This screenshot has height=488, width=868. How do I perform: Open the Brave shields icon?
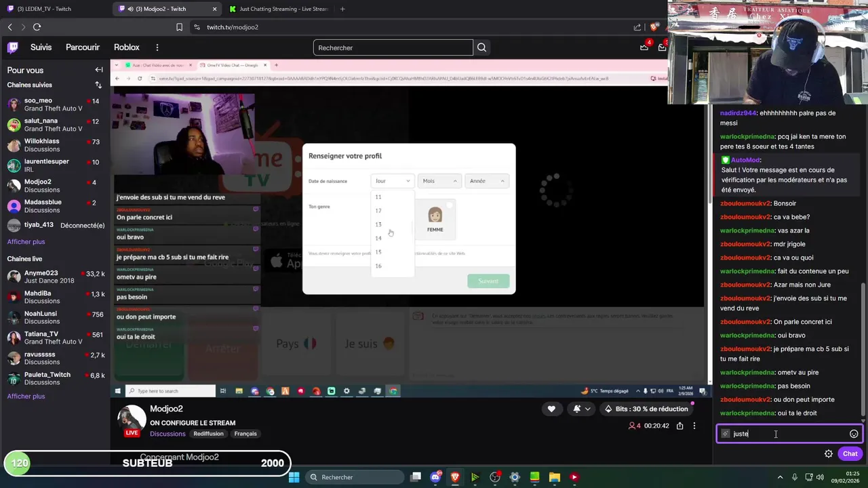tap(654, 27)
